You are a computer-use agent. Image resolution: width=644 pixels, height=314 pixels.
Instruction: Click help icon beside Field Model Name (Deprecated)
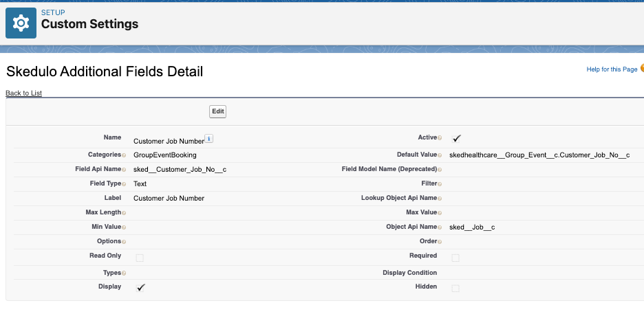[x=440, y=170]
